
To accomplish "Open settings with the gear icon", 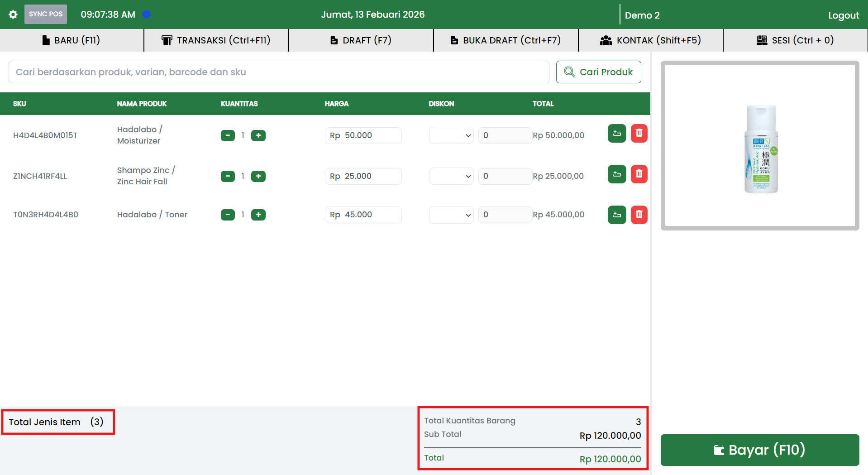I will click(x=13, y=14).
